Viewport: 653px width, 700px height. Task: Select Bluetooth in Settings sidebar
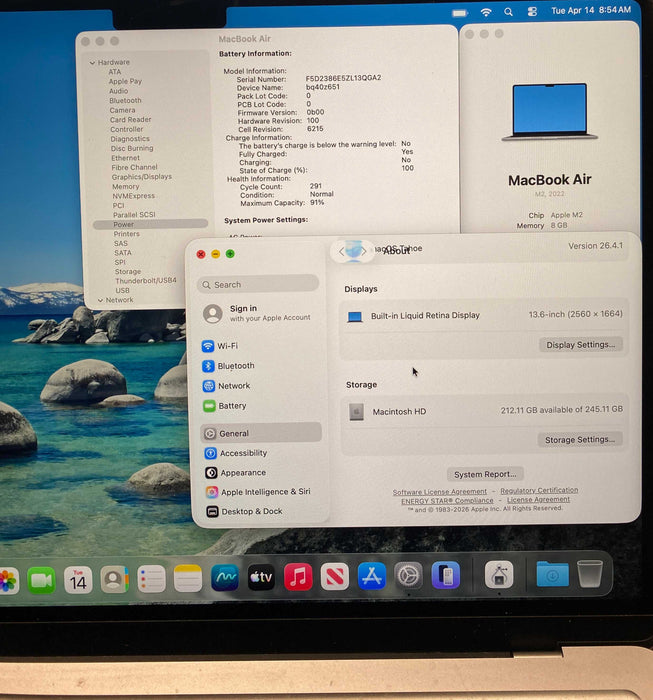(261, 366)
